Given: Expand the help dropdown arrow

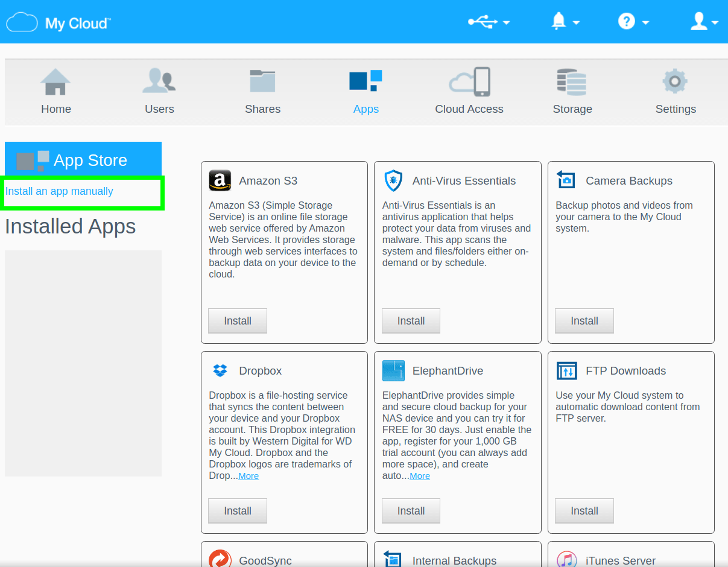Looking at the screenshot, I should point(645,23).
